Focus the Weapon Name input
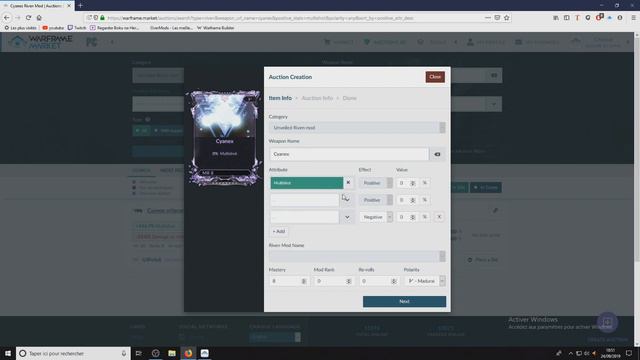The height and width of the screenshot is (360, 640). (x=349, y=154)
